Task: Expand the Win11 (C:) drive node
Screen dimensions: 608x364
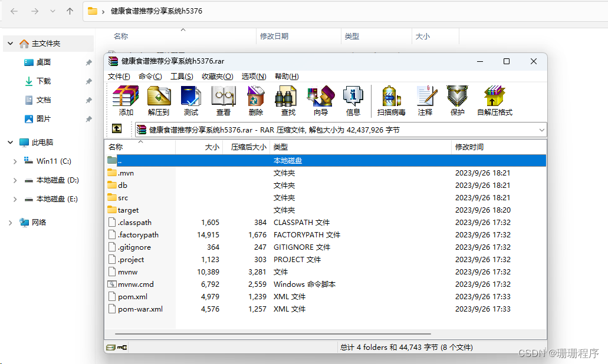Action: (x=15, y=161)
